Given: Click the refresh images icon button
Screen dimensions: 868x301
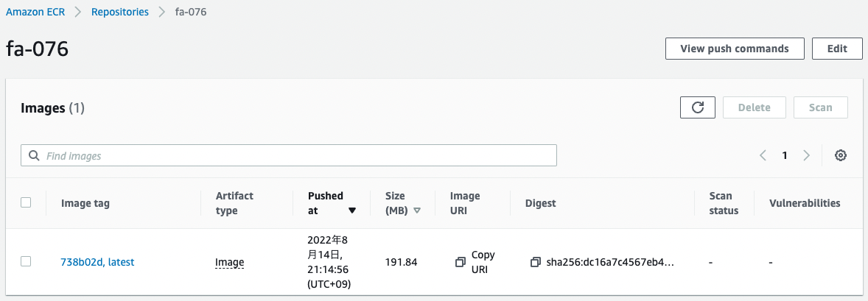Looking at the screenshot, I should click(x=697, y=107).
